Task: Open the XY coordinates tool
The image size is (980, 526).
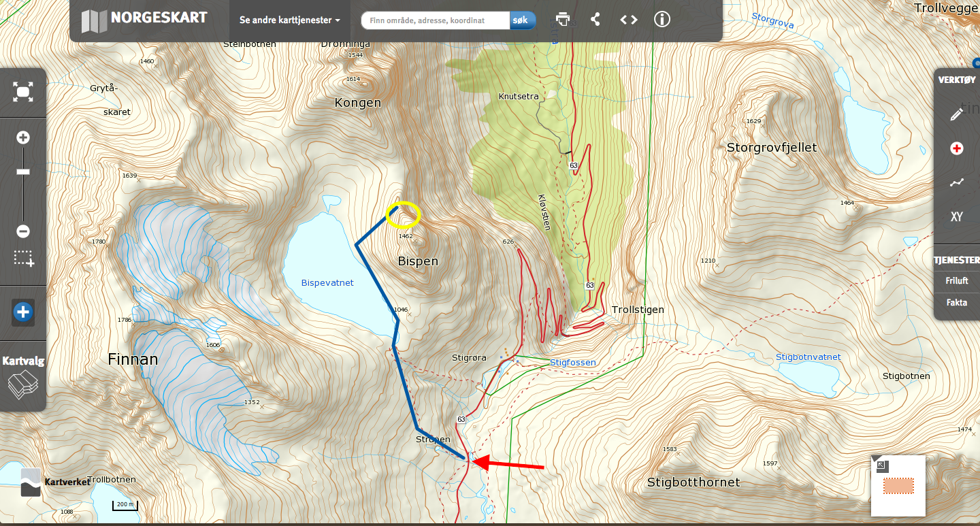Action: point(957,217)
